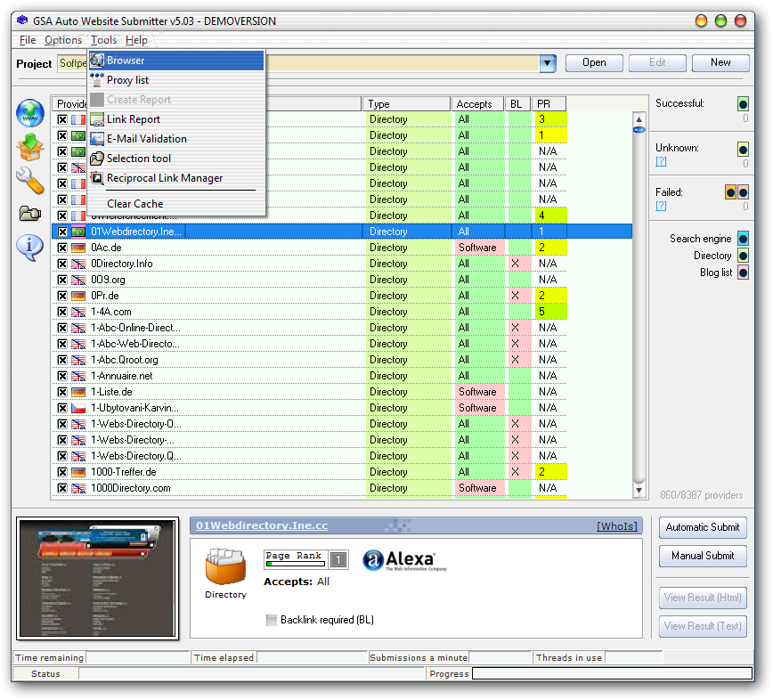Screen dimensions: 773x700
Task: Sort by Type column header
Action: [406, 104]
